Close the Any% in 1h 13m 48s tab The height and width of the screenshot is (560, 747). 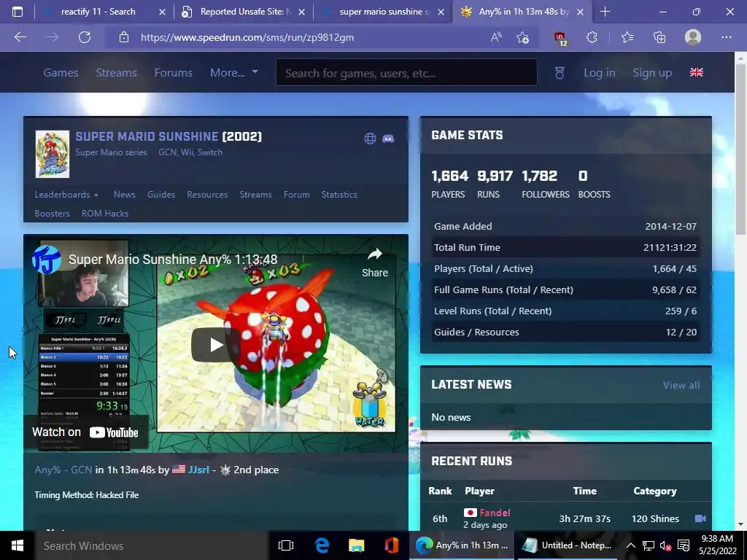(x=580, y=12)
